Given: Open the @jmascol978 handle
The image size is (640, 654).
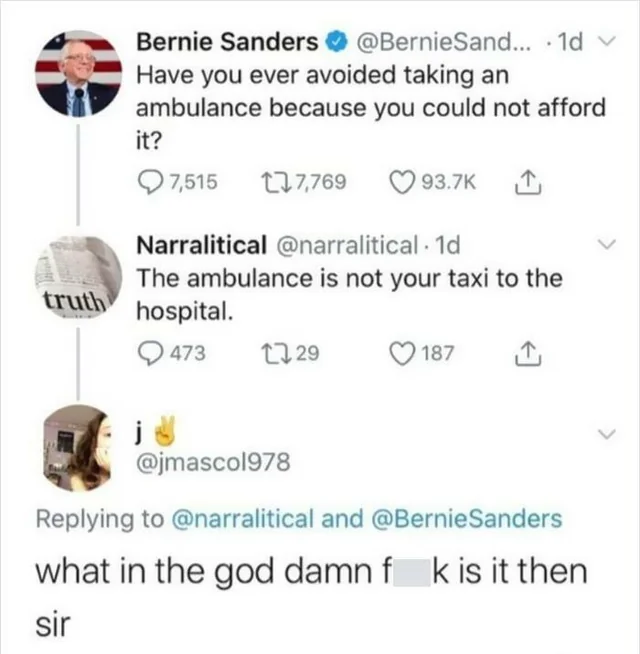Looking at the screenshot, I should 212,462.
